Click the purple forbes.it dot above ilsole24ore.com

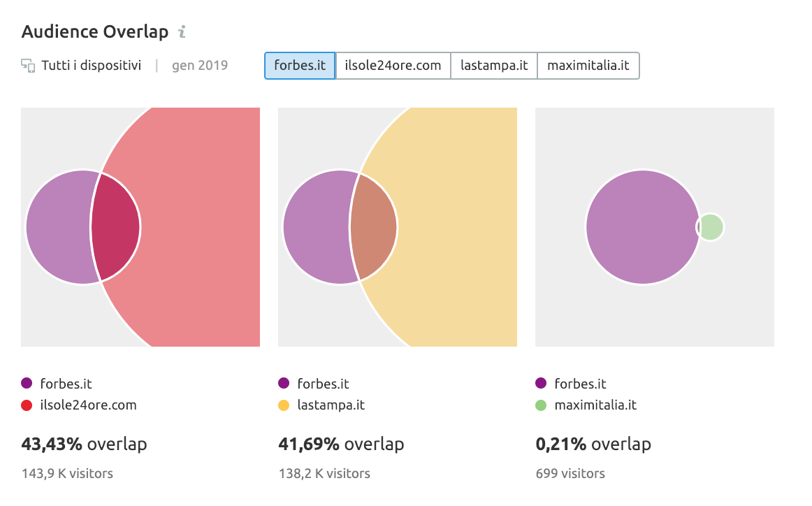click(x=27, y=383)
